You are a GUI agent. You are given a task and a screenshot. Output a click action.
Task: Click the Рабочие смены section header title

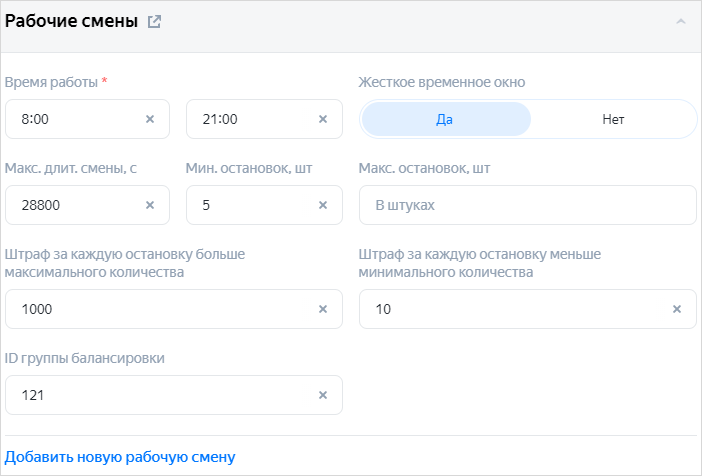coord(71,21)
